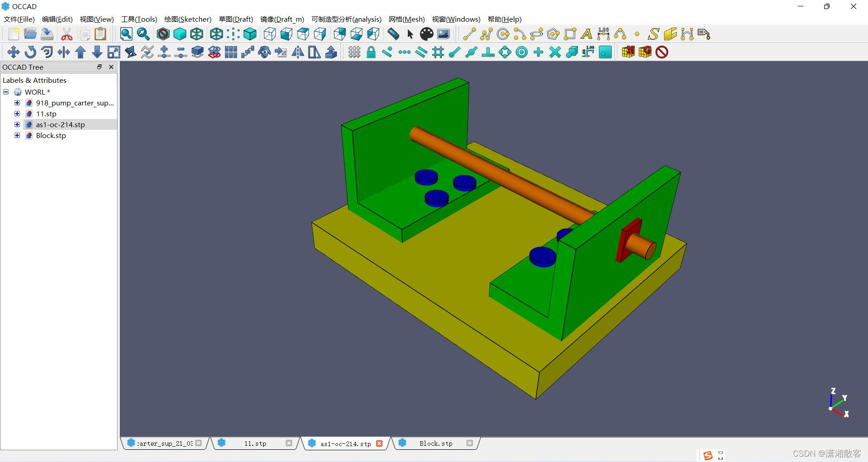Viewport: 868px width, 462px height.
Task: Cut selection with the scissors icon
Action: coord(67,34)
